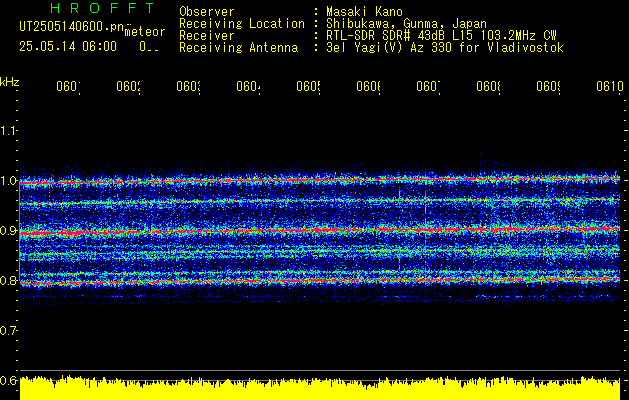Click the date 25.05.14 06:00 label
Viewport: 629px width, 400px height.
point(68,47)
